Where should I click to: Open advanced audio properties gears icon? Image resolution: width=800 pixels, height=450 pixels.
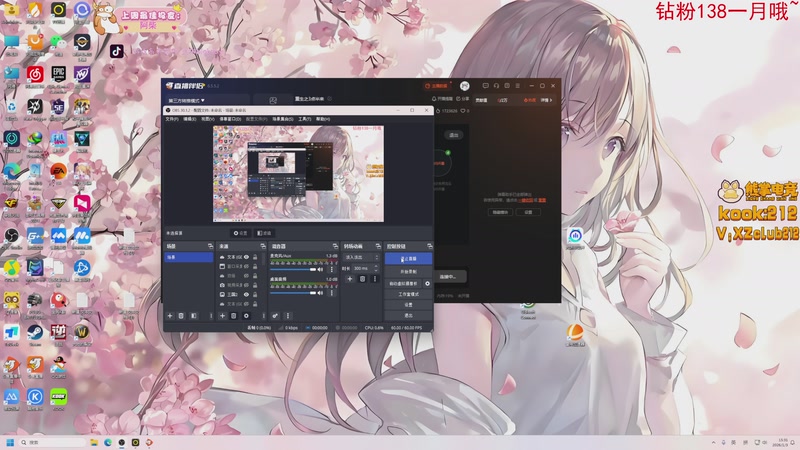pyautogui.click(x=275, y=316)
